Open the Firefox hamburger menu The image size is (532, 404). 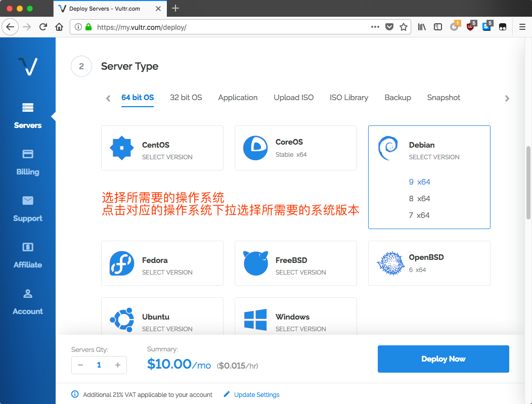(522, 27)
